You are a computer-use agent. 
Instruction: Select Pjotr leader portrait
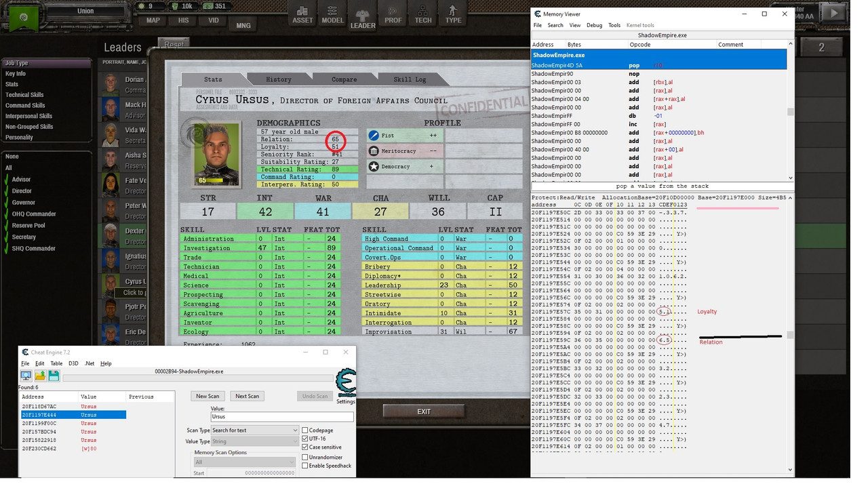[x=111, y=311]
